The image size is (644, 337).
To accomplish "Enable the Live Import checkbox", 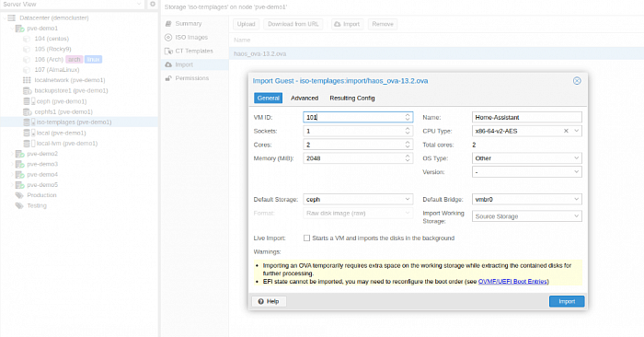I will coord(306,238).
